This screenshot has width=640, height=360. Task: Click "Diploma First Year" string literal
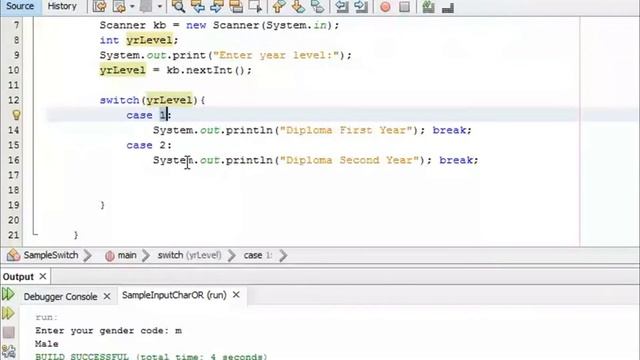(346, 130)
